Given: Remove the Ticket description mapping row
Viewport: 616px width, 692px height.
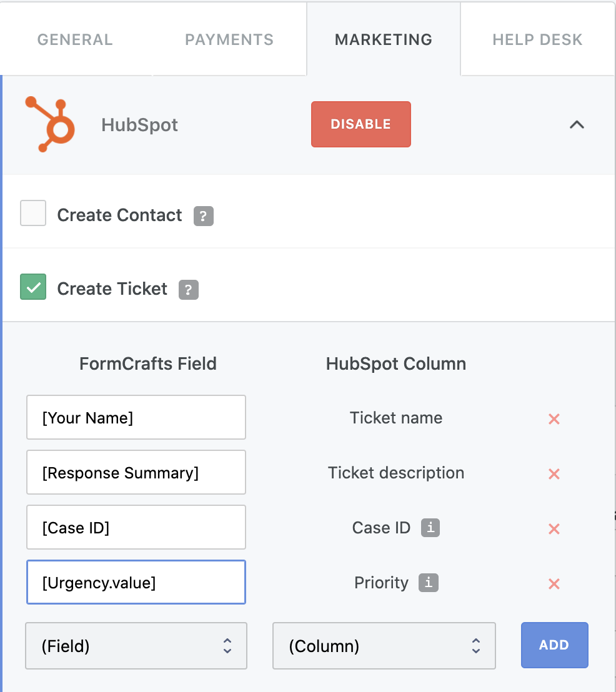Looking at the screenshot, I should [554, 474].
